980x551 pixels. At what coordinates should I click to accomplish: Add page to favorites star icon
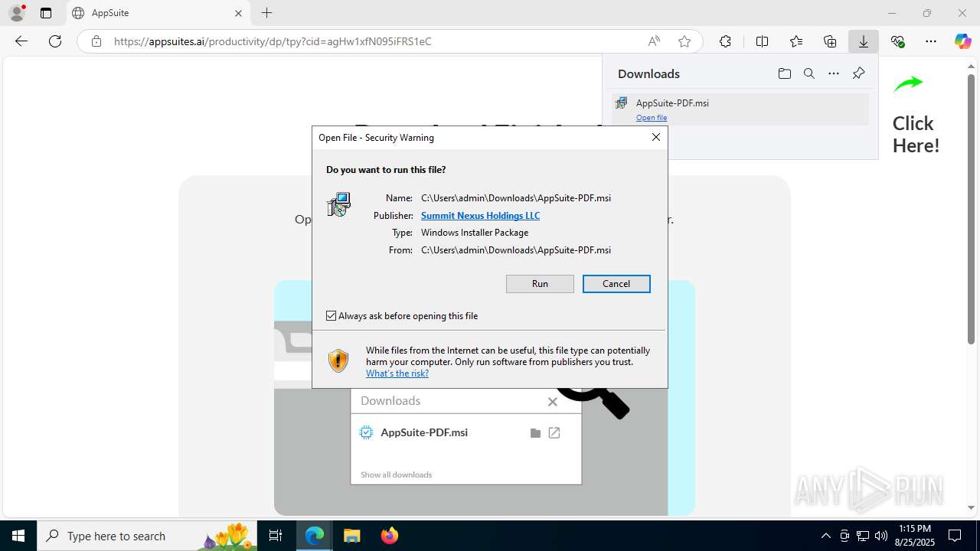tap(684, 41)
